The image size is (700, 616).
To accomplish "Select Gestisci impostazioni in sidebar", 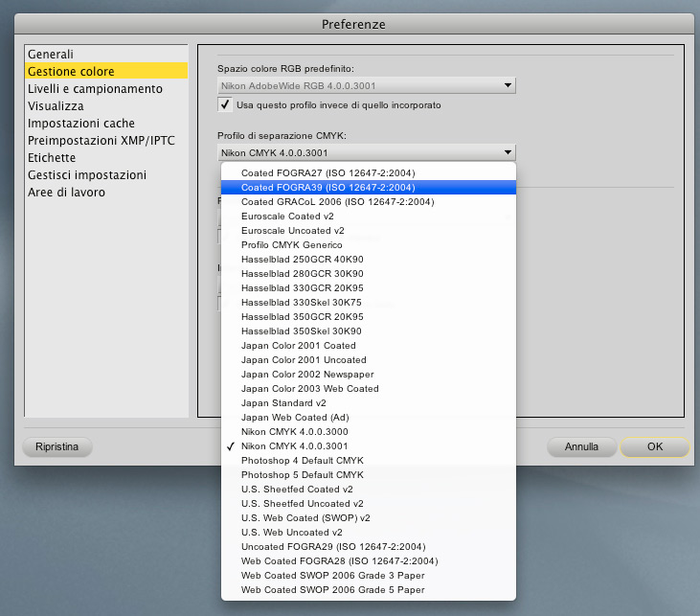I will click(x=106, y=174).
